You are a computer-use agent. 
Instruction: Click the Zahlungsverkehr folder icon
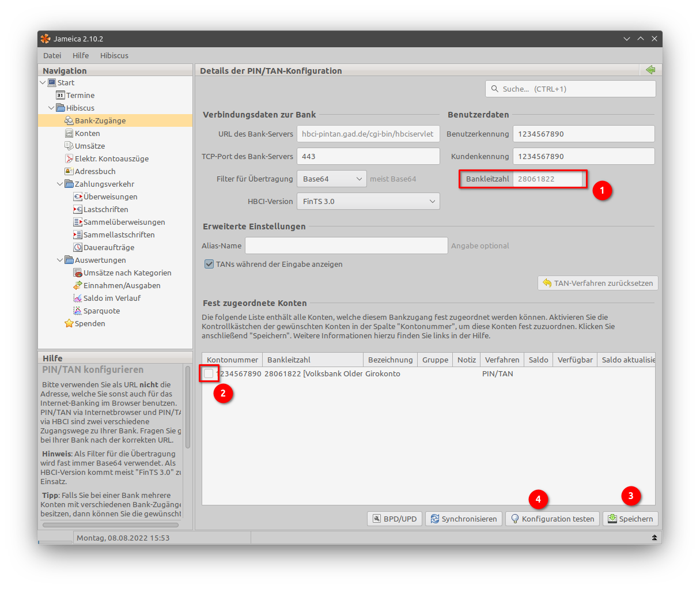(69, 184)
